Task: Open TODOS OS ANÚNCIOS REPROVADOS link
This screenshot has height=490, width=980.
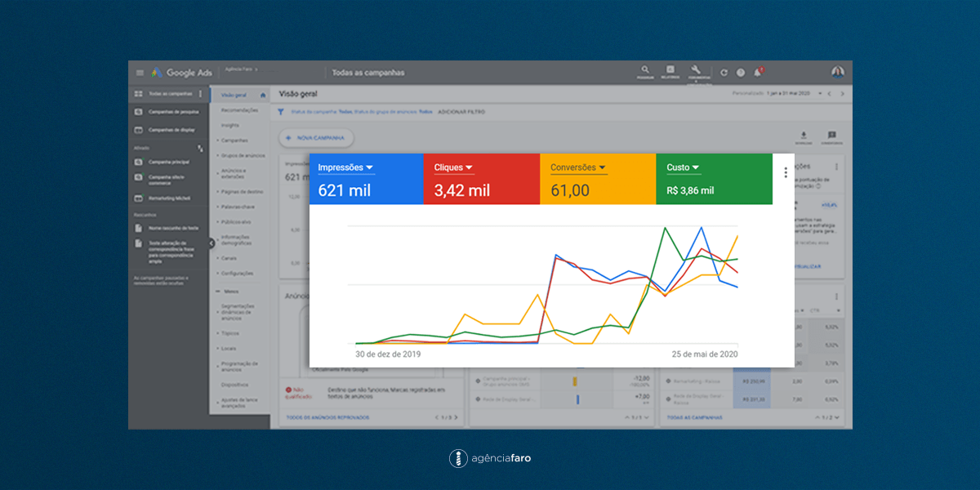Action: 327,417
